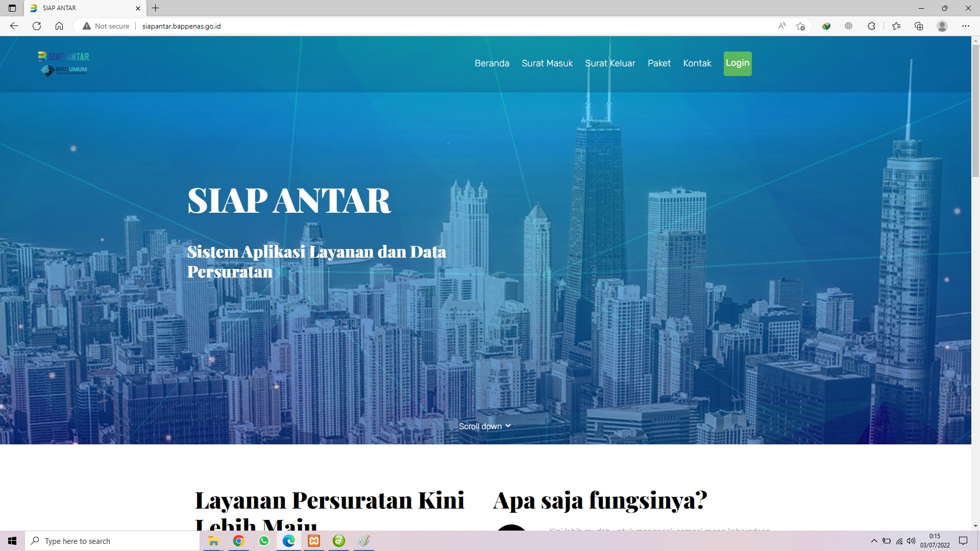Image resolution: width=980 pixels, height=551 pixels.
Task: Go to the Beranda page
Action: coord(492,63)
